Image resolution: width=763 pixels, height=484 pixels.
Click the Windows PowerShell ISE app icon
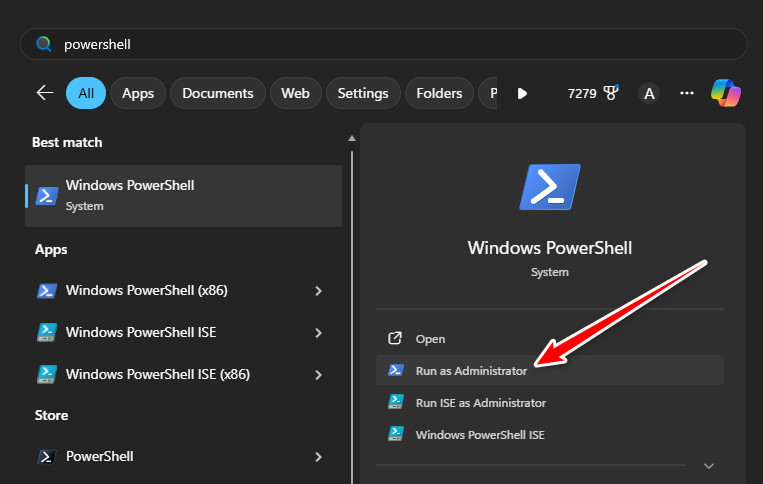tap(46, 333)
